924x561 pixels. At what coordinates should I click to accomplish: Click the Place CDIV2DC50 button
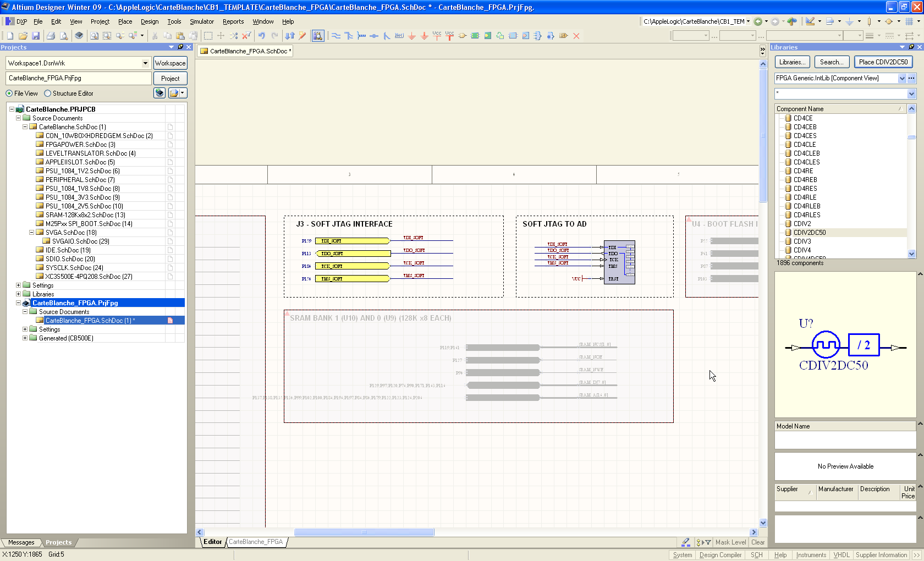pos(883,62)
